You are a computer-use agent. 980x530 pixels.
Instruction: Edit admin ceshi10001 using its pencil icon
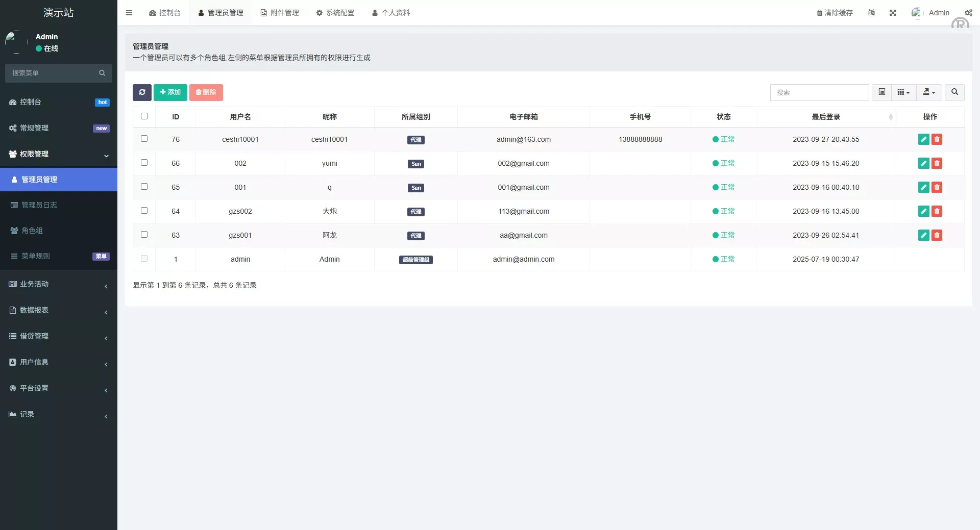(x=923, y=139)
